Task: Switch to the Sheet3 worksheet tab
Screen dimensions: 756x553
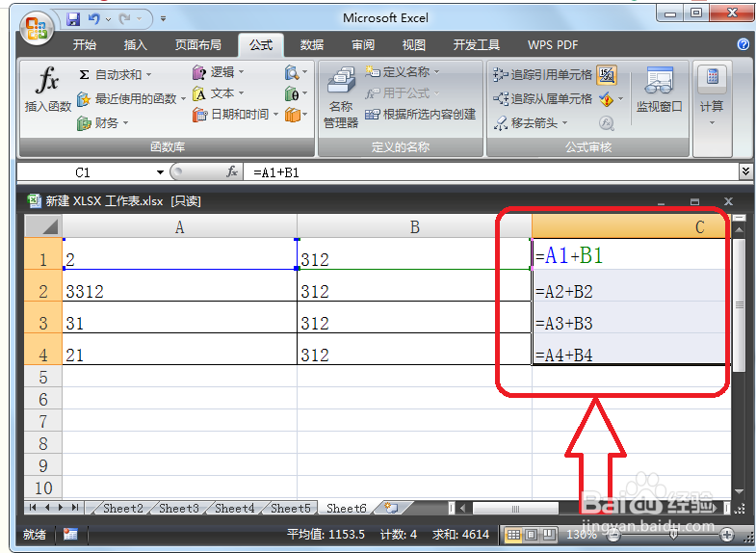Action: click(179, 508)
